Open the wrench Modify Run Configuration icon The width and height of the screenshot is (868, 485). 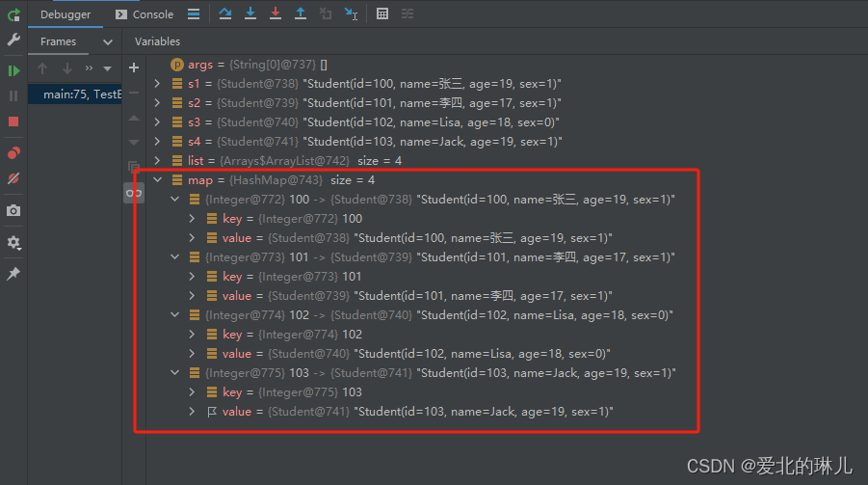click(x=13, y=40)
